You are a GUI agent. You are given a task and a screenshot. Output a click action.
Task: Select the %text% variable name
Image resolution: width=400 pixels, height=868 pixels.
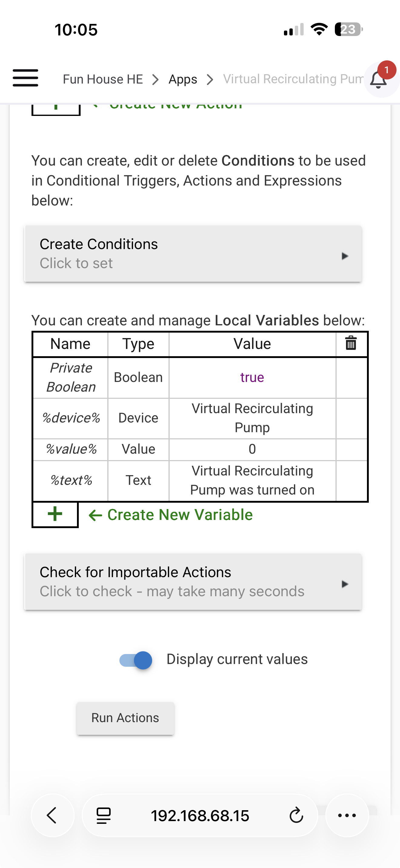pyautogui.click(x=71, y=480)
